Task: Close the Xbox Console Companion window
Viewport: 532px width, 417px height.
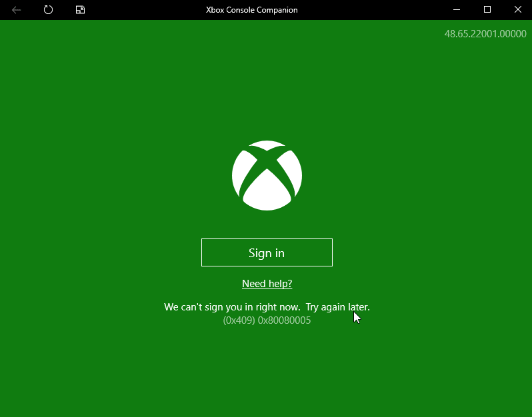Action: [x=518, y=9]
